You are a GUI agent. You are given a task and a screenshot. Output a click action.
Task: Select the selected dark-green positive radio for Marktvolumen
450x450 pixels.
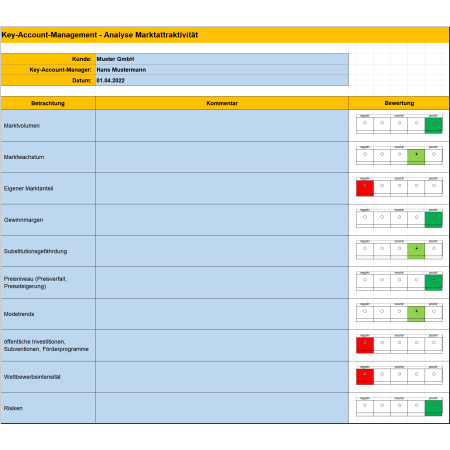click(x=434, y=123)
